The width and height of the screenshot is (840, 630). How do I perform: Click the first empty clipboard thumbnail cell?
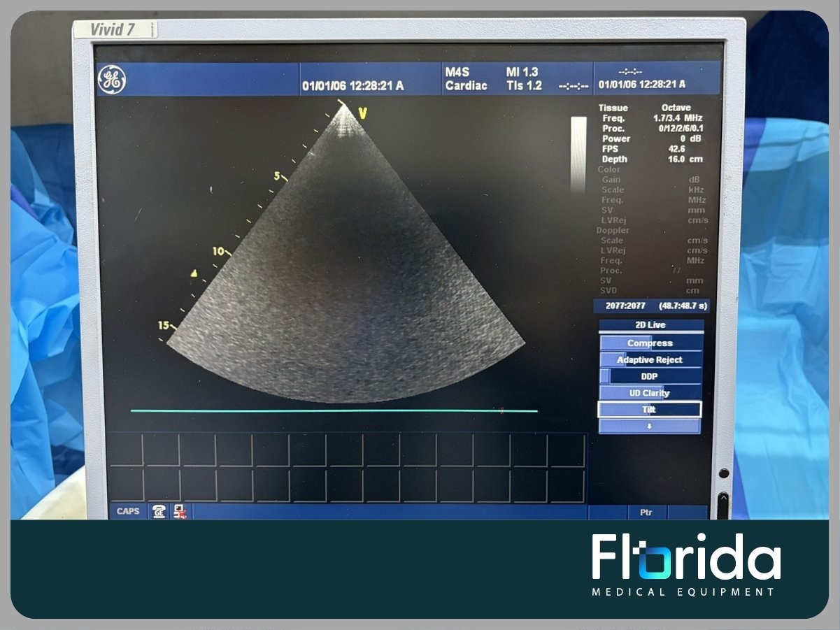point(126,450)
